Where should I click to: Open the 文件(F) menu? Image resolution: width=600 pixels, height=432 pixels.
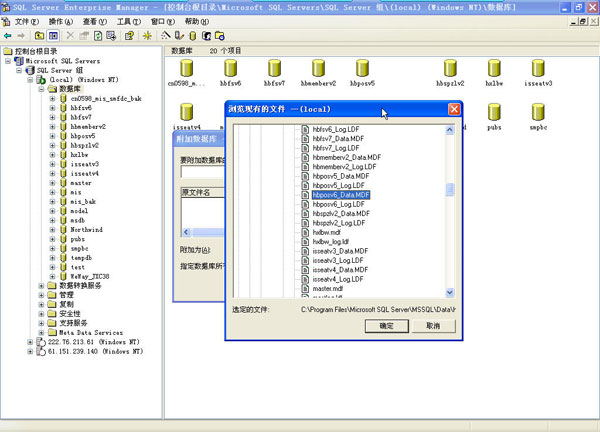coord(27,22)
